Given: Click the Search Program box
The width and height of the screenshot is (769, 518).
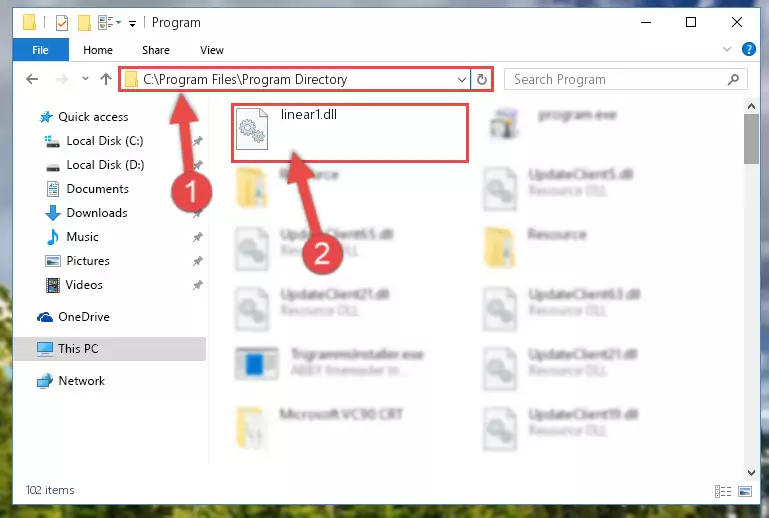Looking at the screenshot, I should pyautogui.click(x=625, y=79).
